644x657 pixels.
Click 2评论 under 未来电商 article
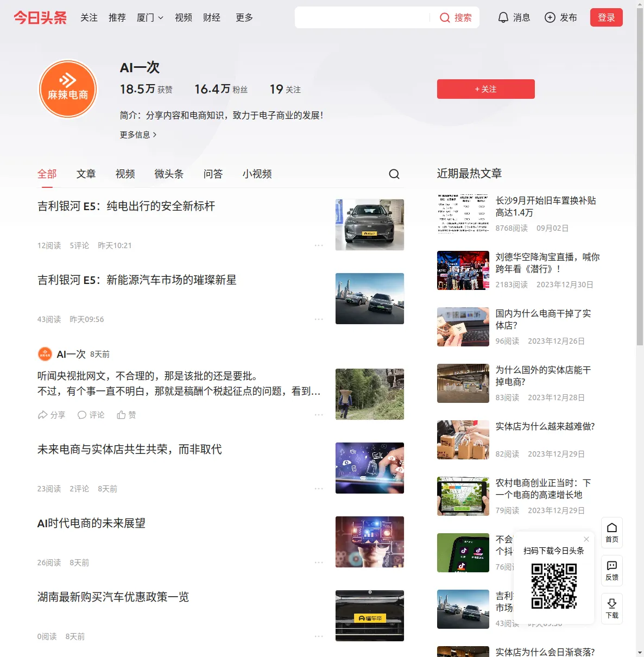point(79,489)
